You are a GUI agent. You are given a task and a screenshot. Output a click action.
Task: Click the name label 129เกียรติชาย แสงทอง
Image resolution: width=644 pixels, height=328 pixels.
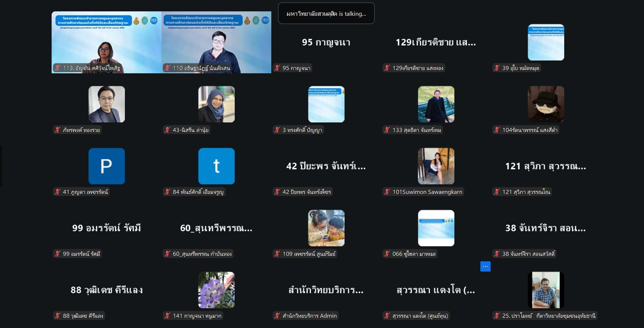coord(418,68)
